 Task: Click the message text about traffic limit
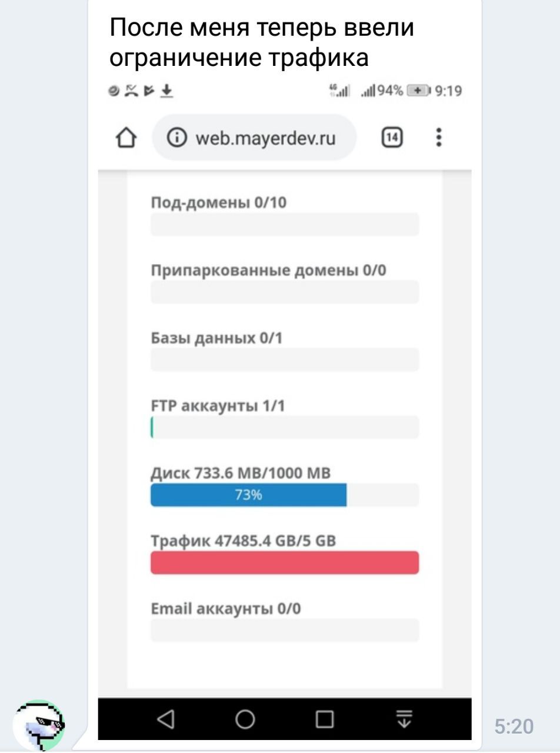point(262,42)
